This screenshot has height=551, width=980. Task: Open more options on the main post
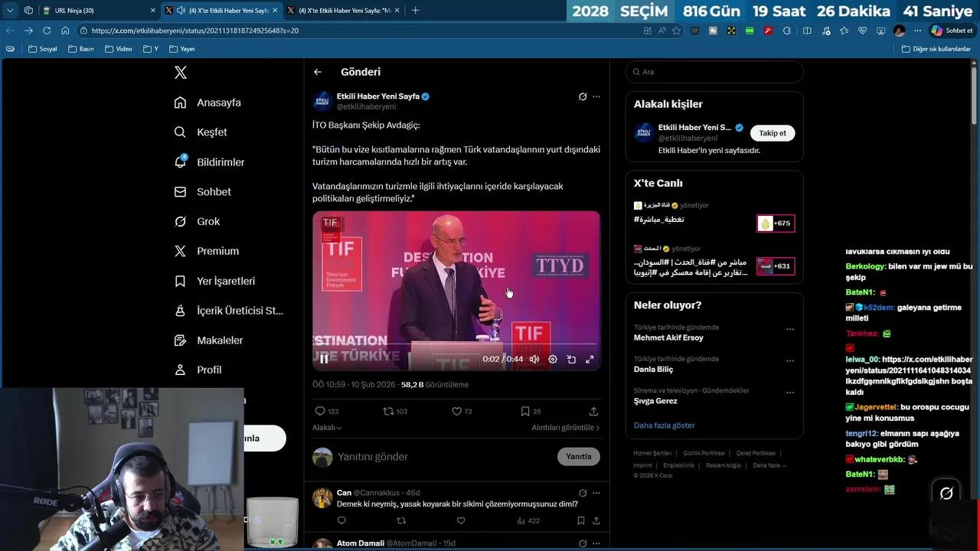coord(596,97)
